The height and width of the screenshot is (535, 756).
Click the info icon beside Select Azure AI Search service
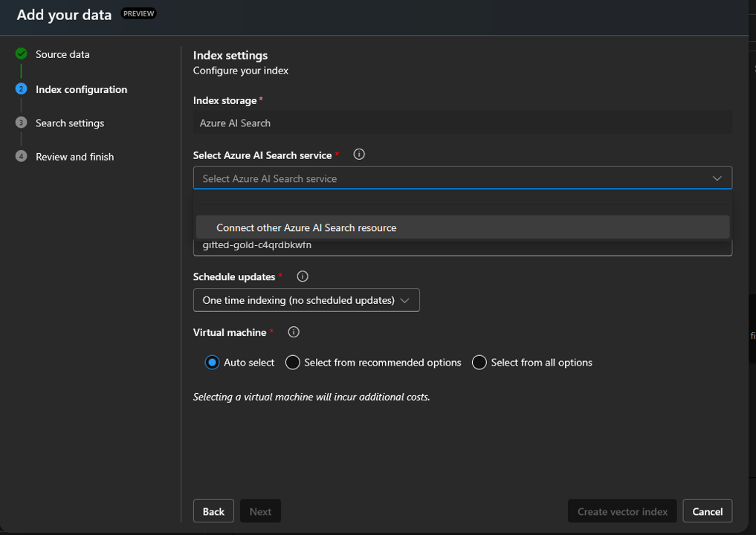coord(359,154)
